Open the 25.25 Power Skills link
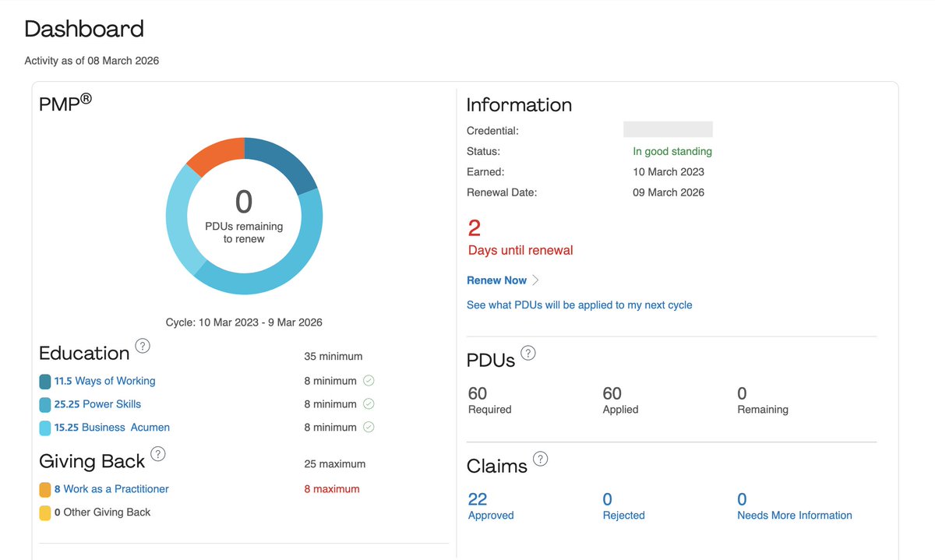This screenshot has width=935, height=560. pyautogui.click(x=97, y=404)
